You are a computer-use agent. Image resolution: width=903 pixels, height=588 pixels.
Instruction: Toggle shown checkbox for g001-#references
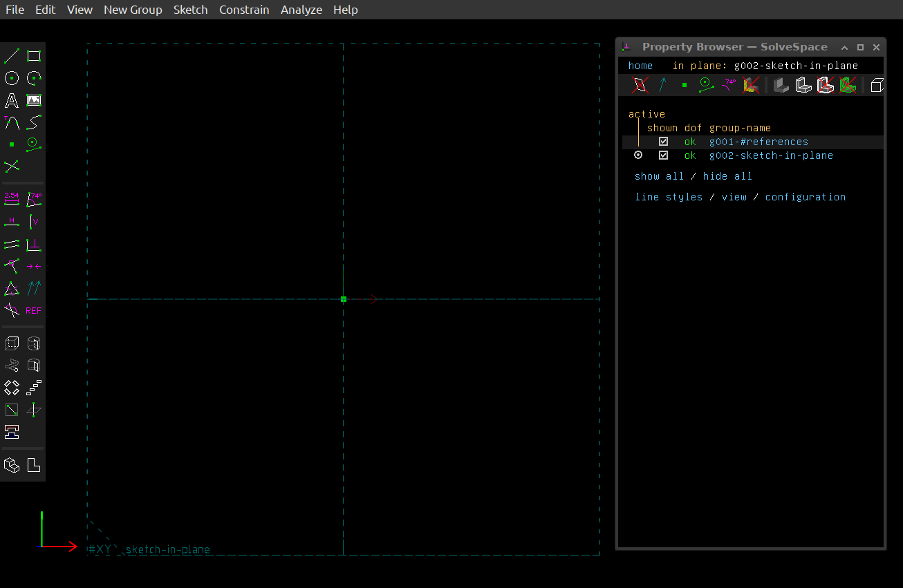[664, 142]
